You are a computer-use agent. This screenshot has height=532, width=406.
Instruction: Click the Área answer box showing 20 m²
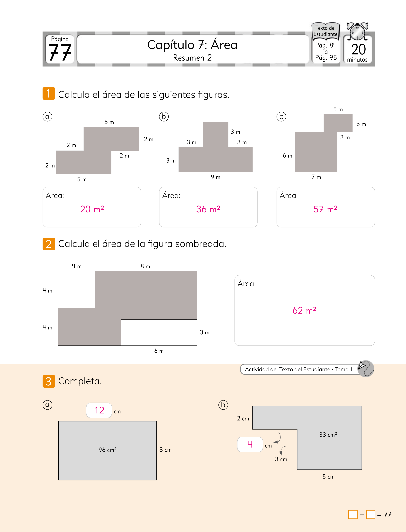pyautogui.click(x=92, y=207)
